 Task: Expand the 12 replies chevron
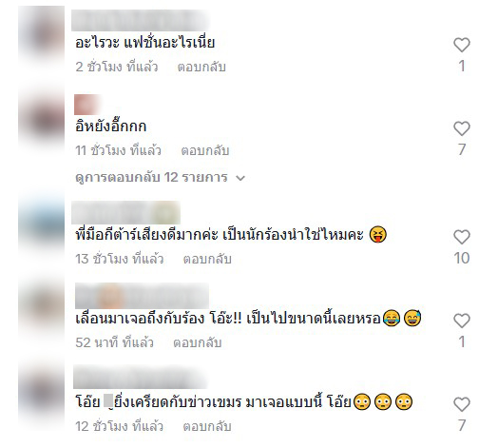click(x=240, y=178)
